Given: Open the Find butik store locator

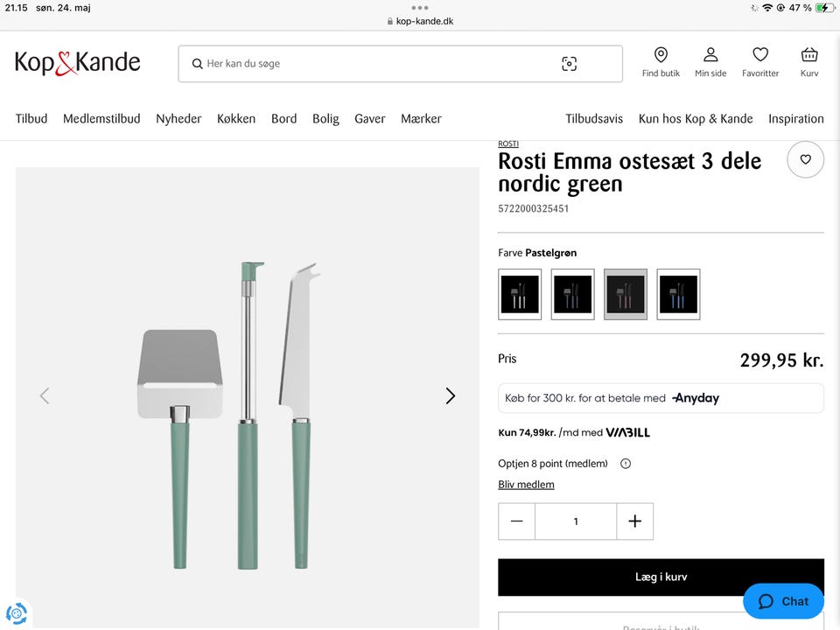Looking at the screenshot, I should [x=661, y=62].
